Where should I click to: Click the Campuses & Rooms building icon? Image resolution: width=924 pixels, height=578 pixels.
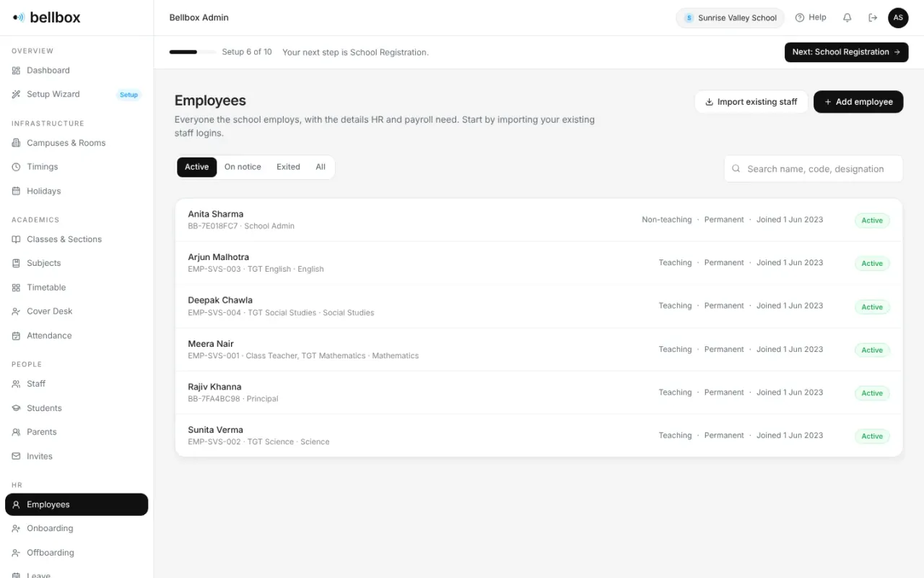[16, 143]
